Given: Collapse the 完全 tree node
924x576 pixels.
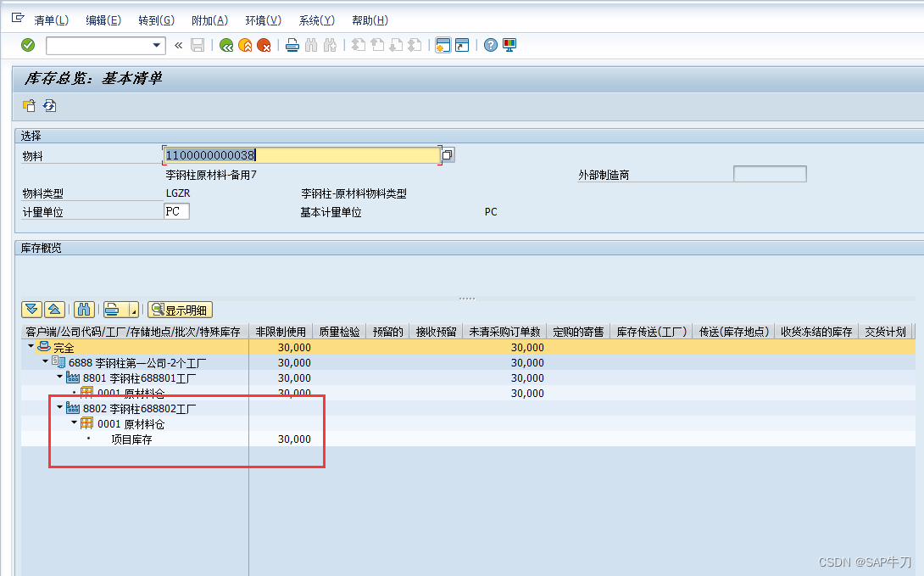Looking at the screenshot, I should (31, 346).
